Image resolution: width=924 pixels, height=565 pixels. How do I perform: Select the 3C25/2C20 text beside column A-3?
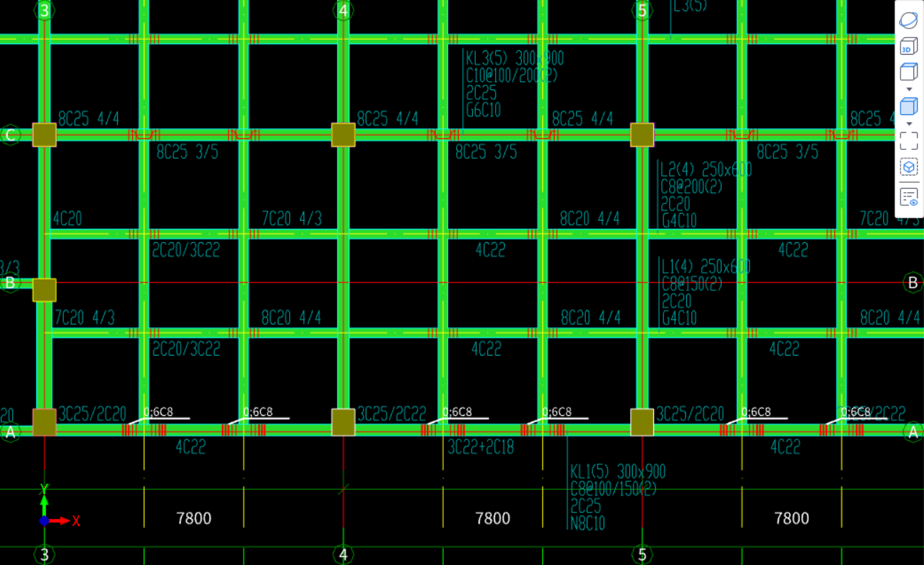point(92,413)
